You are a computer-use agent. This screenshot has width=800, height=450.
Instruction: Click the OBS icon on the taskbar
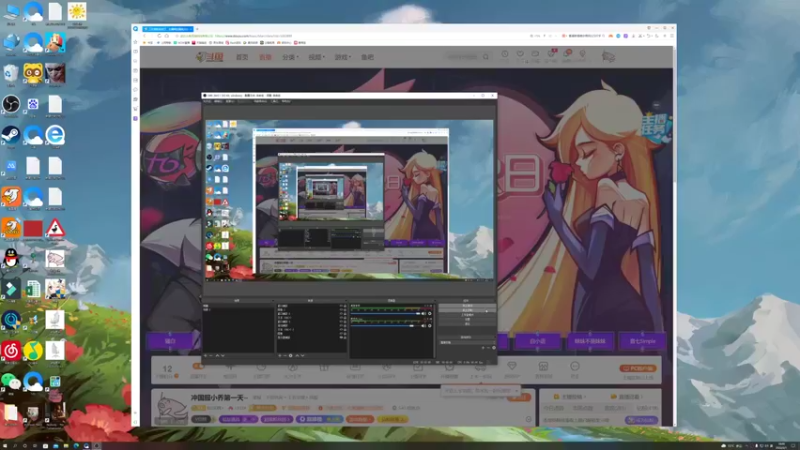[96, 446]
